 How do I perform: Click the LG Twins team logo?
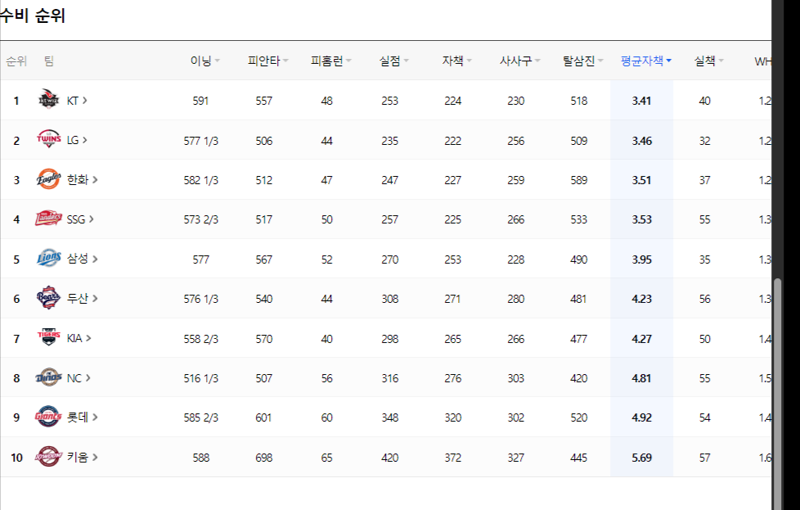[x=49, y=139]
